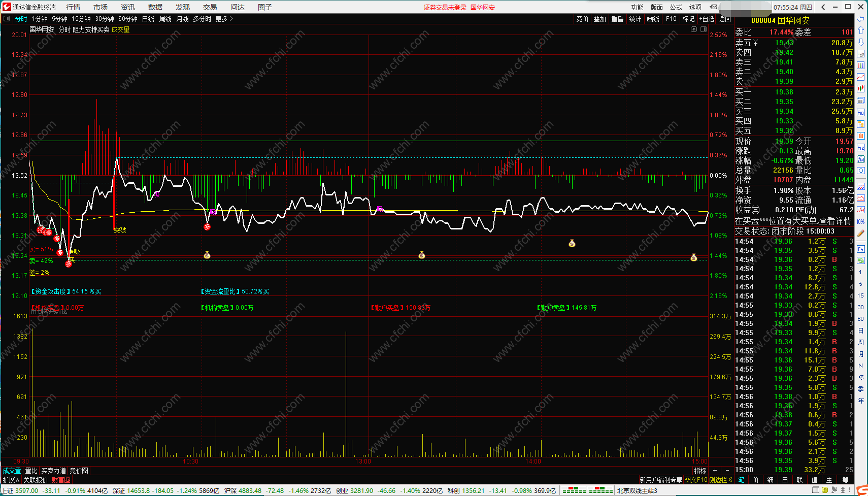Select the 筹 chip distribution tab
The width and height of the screenshot is (868, 496).
point(845,480)
